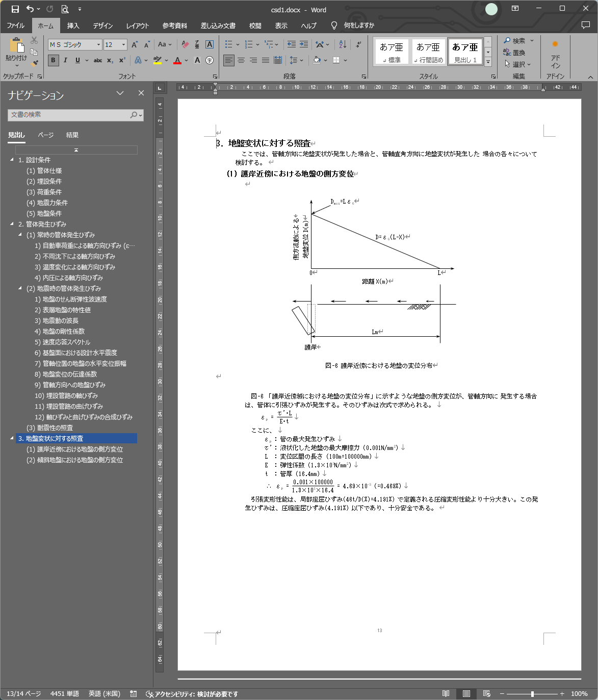
Task: Open the comments pane icon
Action: point(585,25)
